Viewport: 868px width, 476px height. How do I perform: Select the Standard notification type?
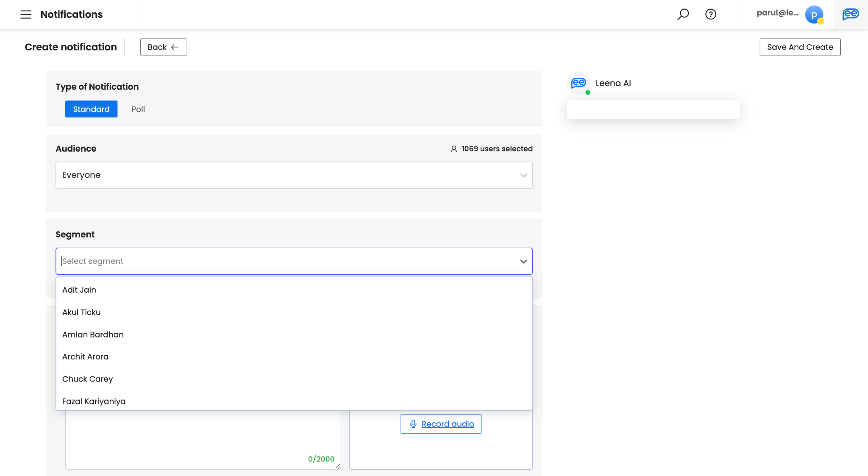[x=91, y=109]
